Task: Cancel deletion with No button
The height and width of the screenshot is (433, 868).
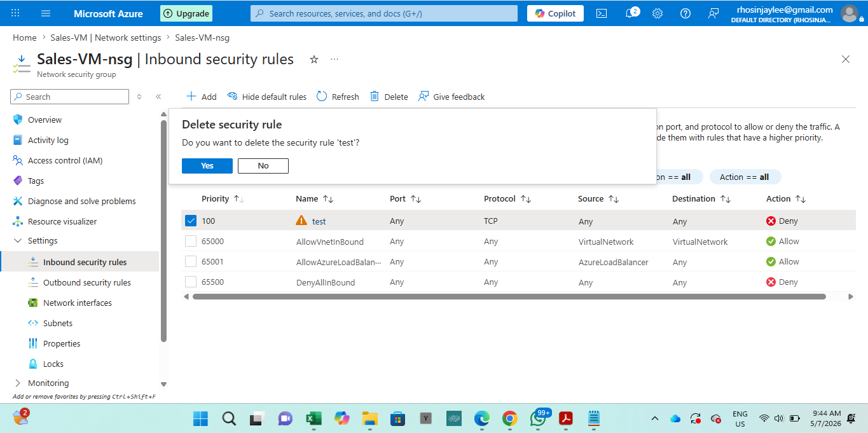Action: [263, 166]
